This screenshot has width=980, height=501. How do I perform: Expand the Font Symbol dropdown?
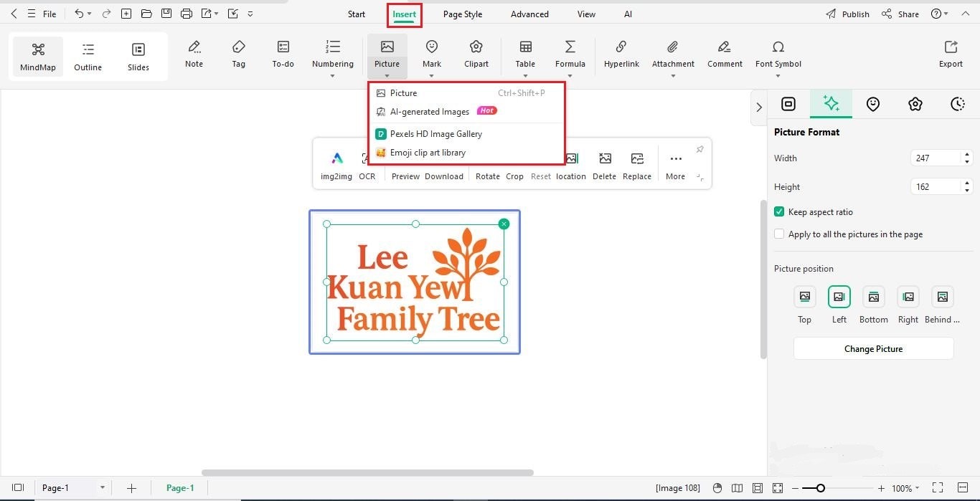778,75
